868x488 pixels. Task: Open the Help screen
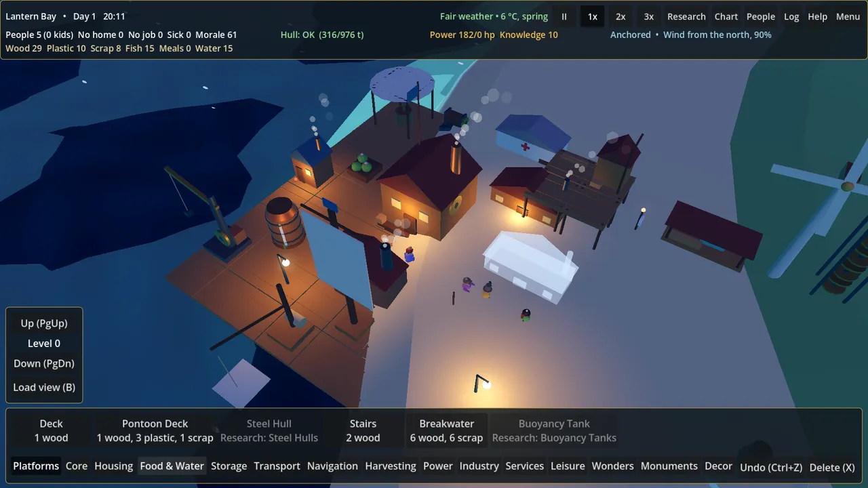818,16
